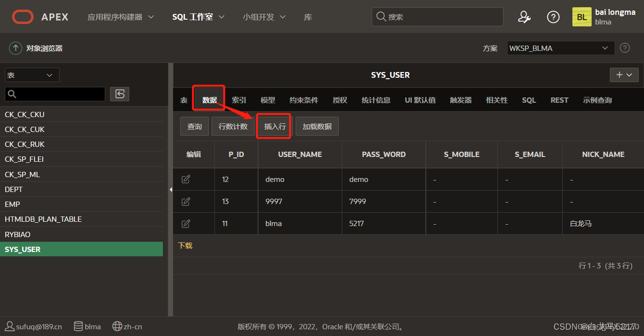
Task: Click the 行数计数 button
Action: click(233, 127)
